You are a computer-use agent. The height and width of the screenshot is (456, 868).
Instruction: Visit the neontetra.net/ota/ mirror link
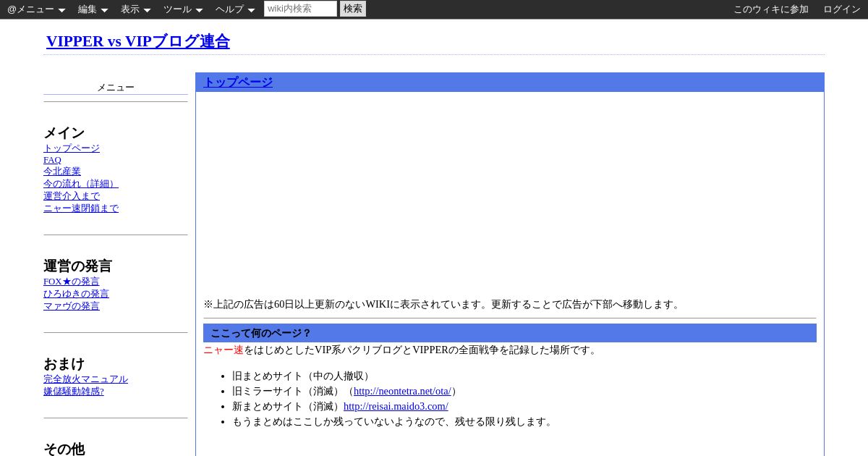tap(402, 391)
